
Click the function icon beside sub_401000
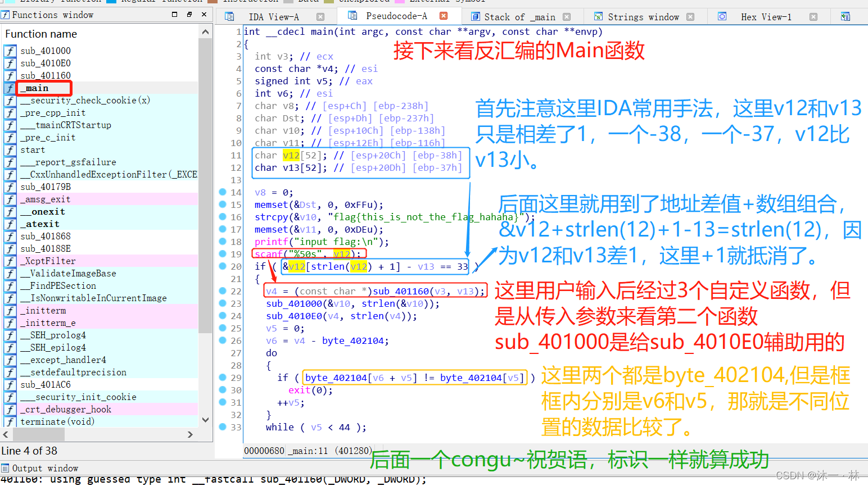pos(10,51)
